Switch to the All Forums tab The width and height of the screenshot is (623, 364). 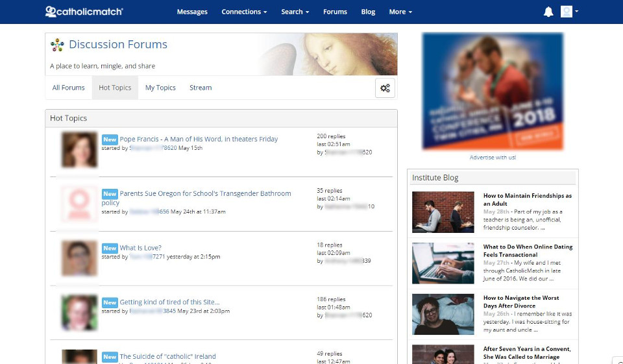pyautogui.click(x=69, y=88)
